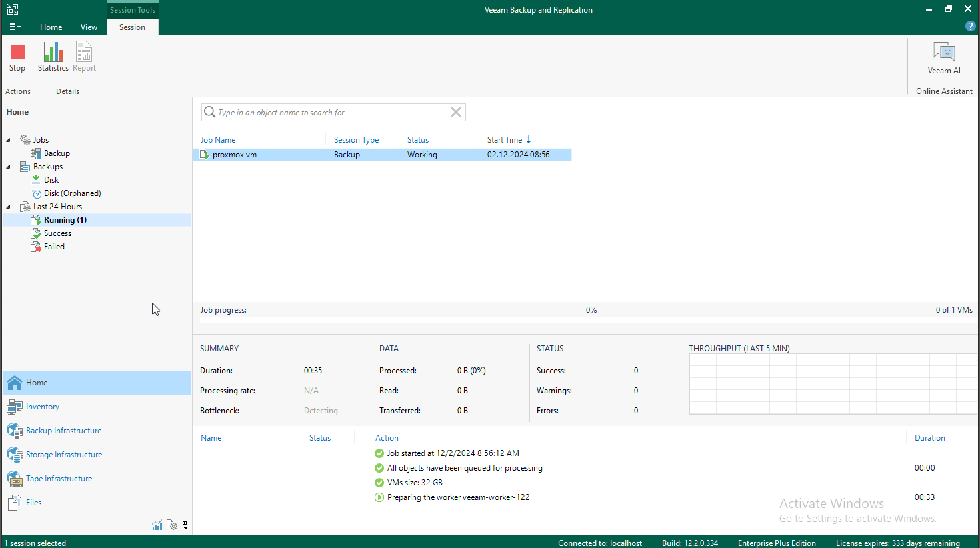Generate a backup Report

coord(84,57)
